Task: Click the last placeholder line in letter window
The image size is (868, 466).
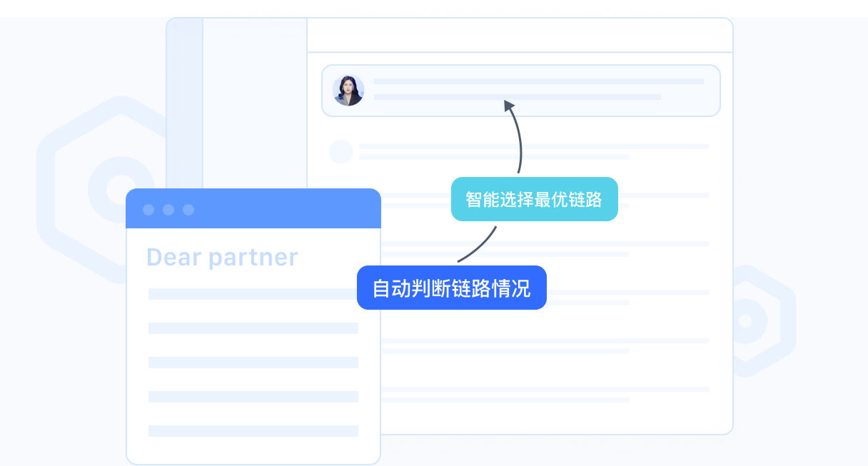Action: (253, 431)
